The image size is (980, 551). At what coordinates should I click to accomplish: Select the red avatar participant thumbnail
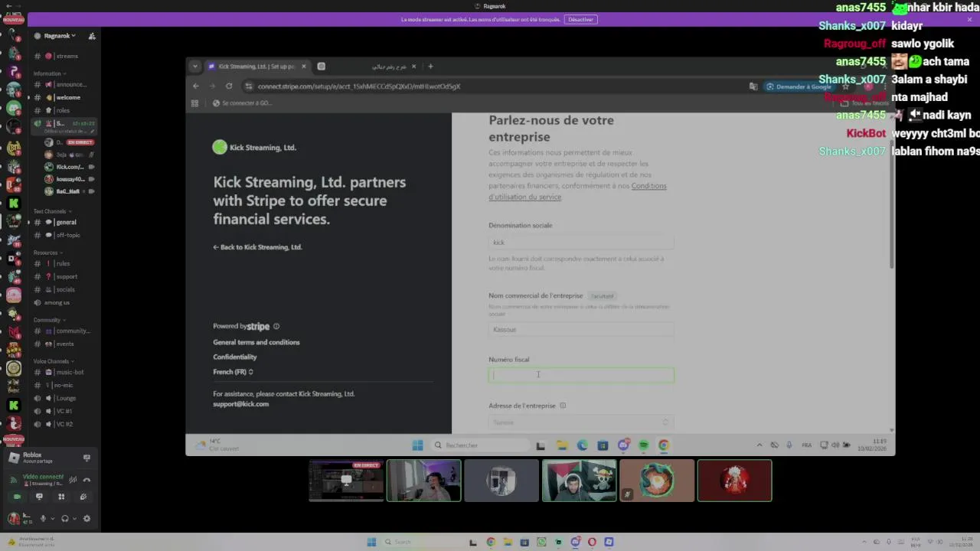coord(735,481)
